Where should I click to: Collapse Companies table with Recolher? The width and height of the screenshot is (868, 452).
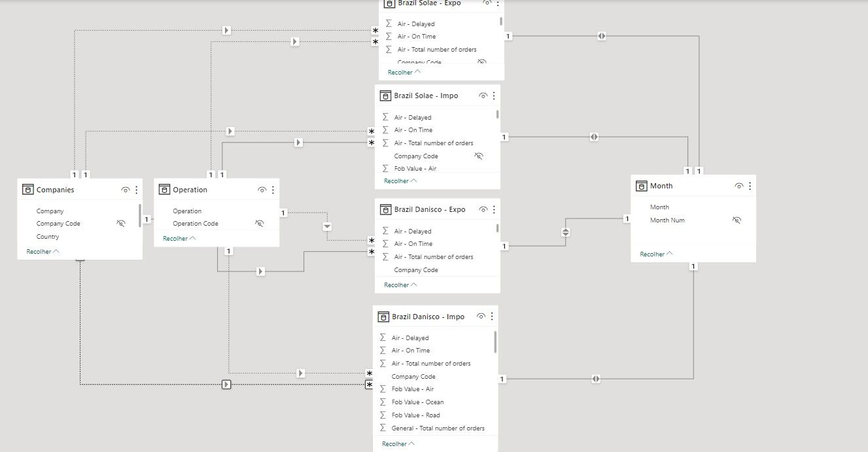[x=43, y=251]
